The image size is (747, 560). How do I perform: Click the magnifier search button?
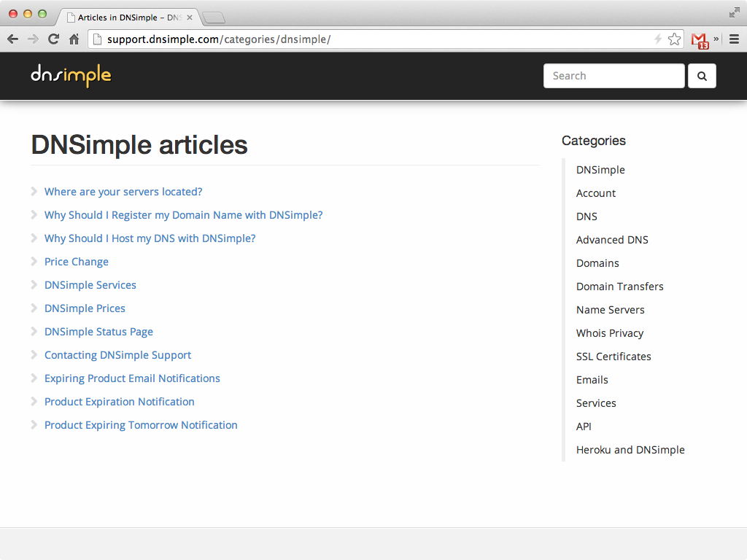click(702, 76)
